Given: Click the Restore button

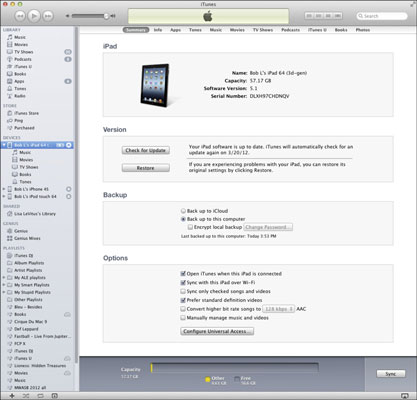Looking at the screenshot, I should coord(146,168).
